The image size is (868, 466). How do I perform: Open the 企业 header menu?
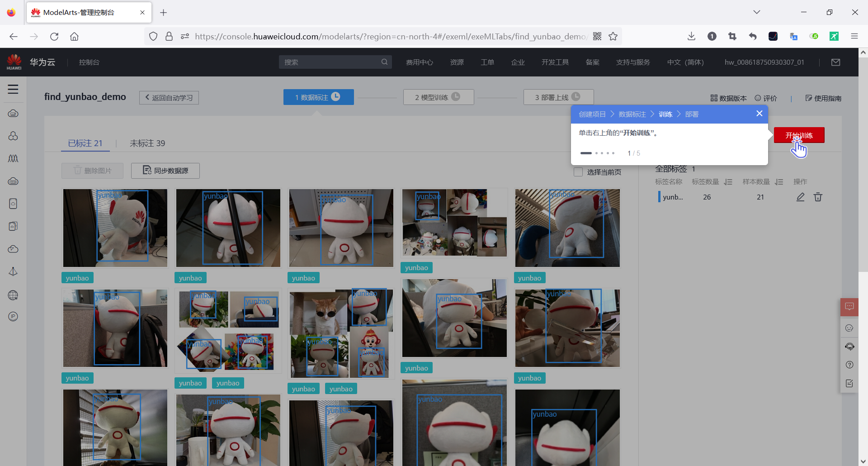pyautogui.click(x=518, y=62)
